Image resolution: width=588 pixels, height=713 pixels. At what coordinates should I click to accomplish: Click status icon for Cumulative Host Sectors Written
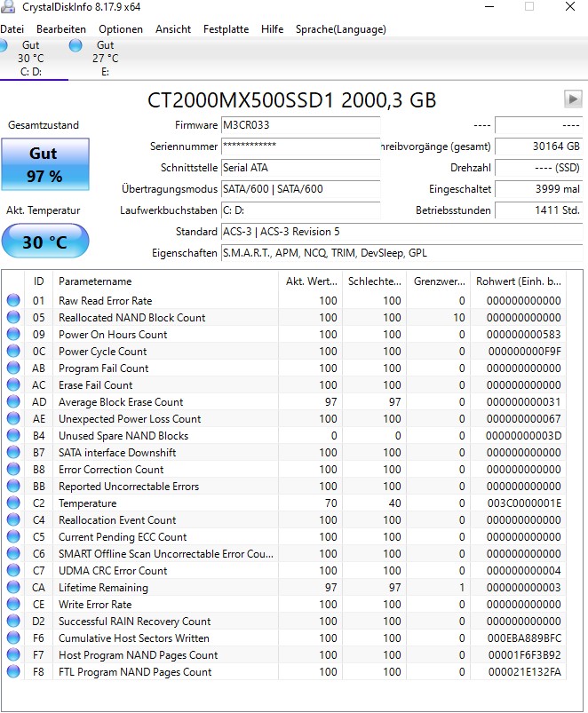13,638
